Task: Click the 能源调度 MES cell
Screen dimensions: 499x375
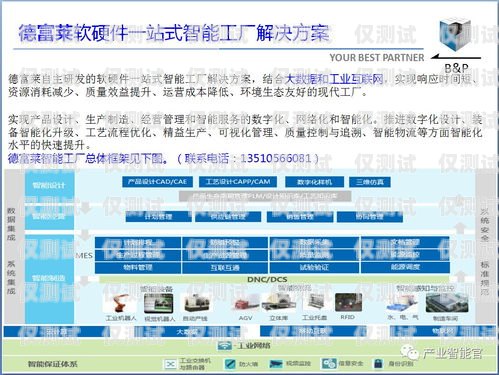Action: coord(405,267)
